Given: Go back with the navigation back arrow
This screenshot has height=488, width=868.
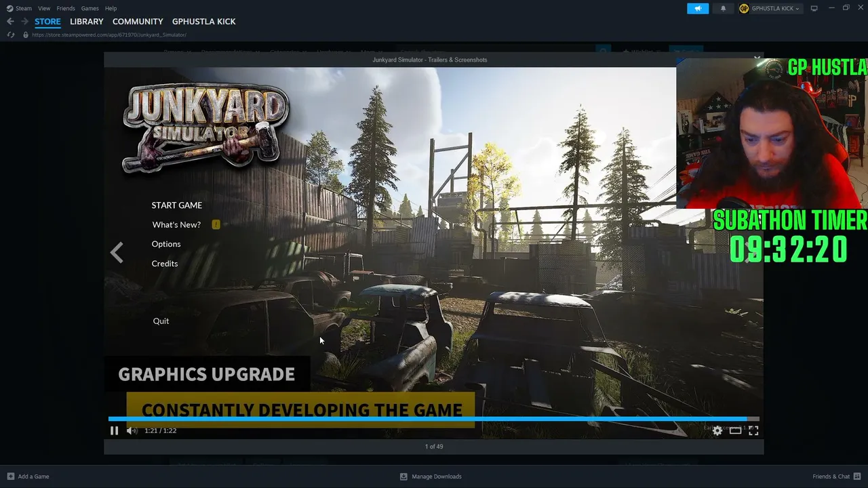Looking at the screenshot, I should pos(10,22).
